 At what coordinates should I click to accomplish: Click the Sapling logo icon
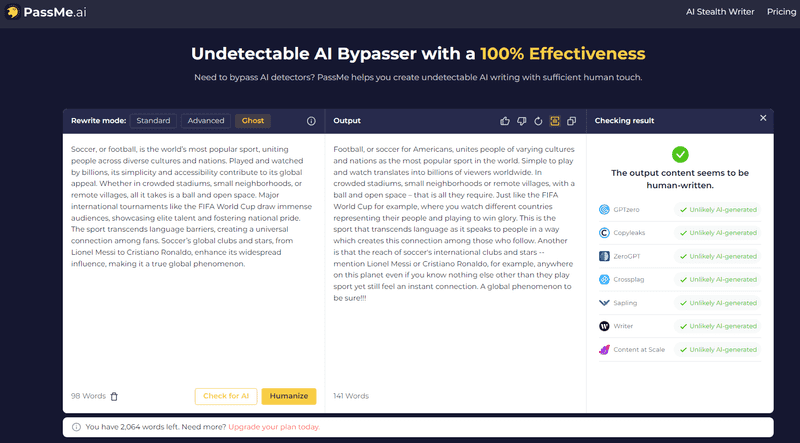coord(604,303)
